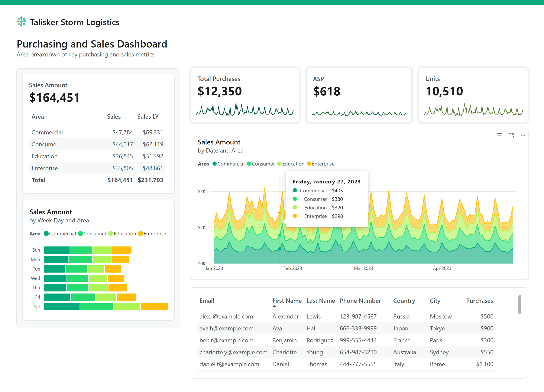This screenshot has height=392, width=544.
Task: Click the alex.l@example.com email cell
Action: pyautogui.click(x=226, y=317)
